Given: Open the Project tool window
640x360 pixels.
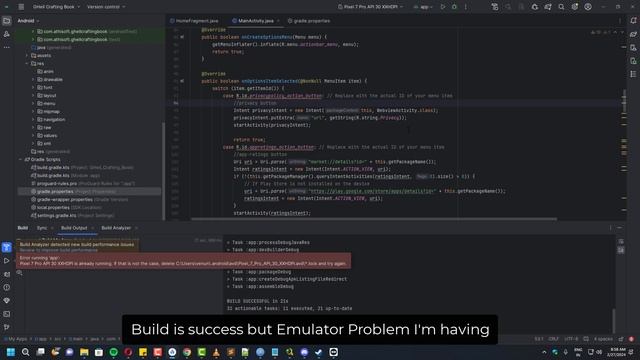Looking at the screenshot, I should coord(7,21).
